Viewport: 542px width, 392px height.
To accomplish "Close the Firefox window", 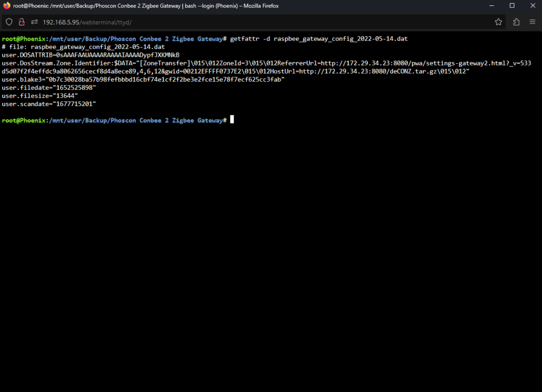I will tap(533, 5).
